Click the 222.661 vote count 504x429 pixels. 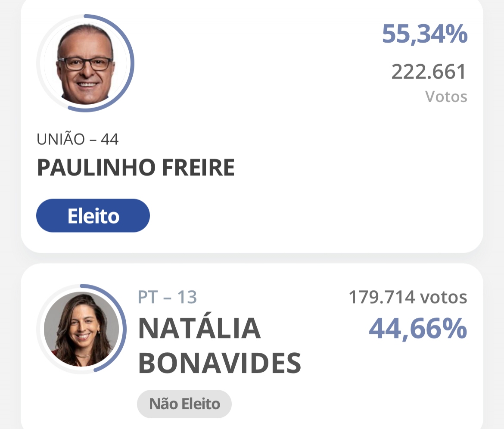pos(429,71)
